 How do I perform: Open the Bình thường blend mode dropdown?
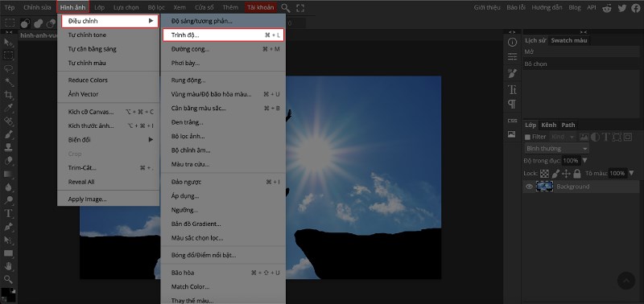pyautogui.click(x=557, y=149)
